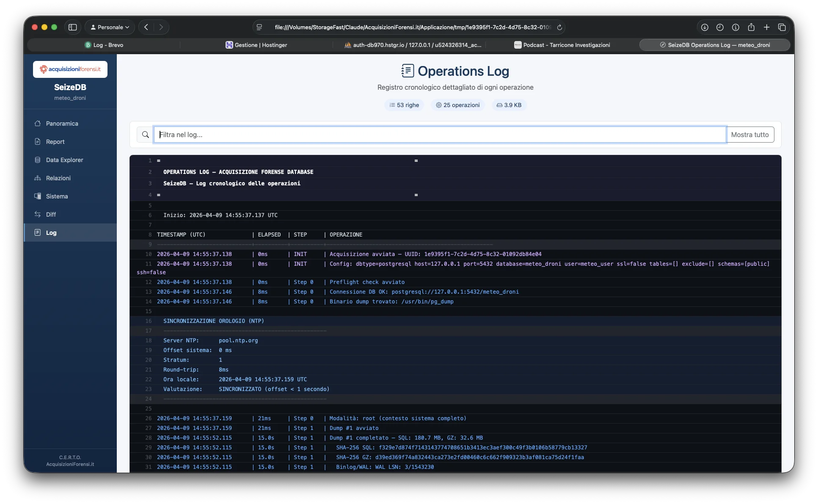Open the downloads icon in Safari toolbar
This screenshot has width=818, height=504.
click(x=704, y=27)
